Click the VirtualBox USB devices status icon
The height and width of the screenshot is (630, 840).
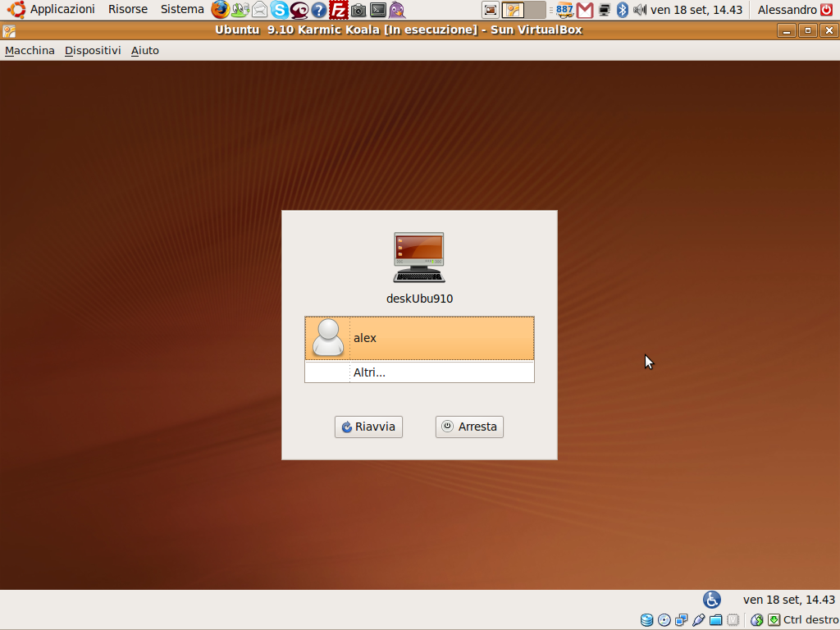pos(699,620)
